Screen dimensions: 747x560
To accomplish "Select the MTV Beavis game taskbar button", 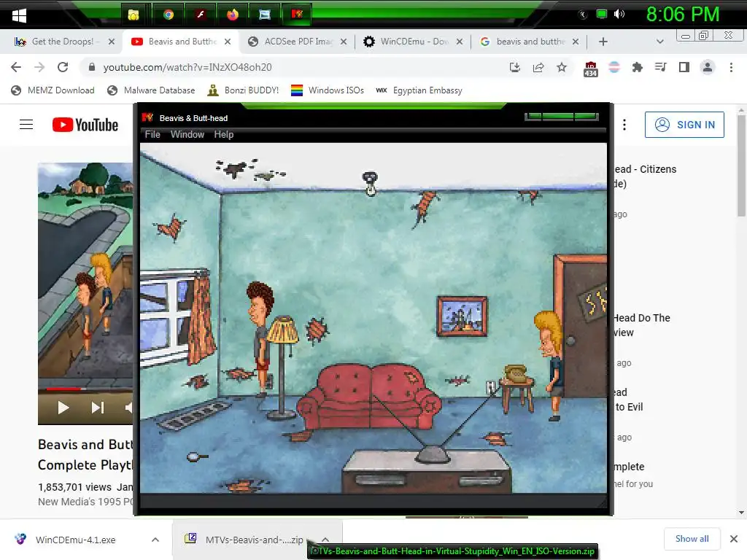I will [x=297, y=15].
